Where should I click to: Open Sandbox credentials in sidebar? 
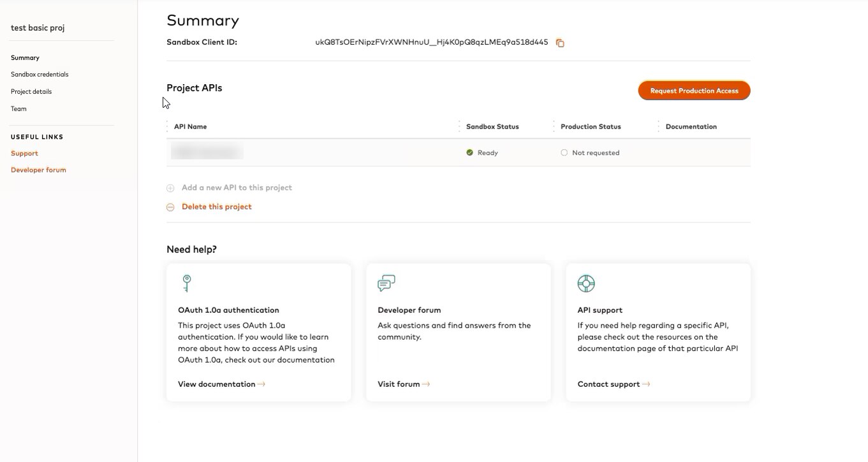click(40, 75)
